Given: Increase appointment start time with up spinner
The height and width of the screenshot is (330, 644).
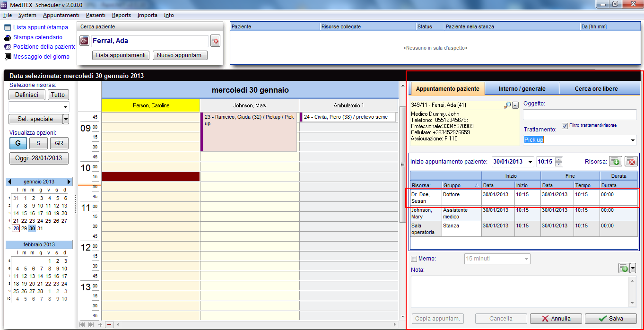Looking at the screenshot, I should (559, 159).
